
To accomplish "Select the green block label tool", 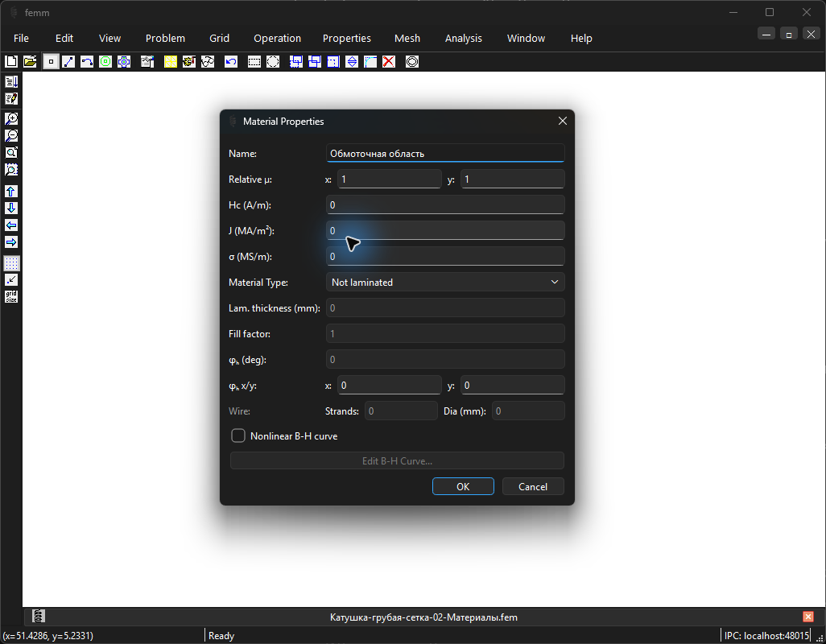I will tap(105, 62).
